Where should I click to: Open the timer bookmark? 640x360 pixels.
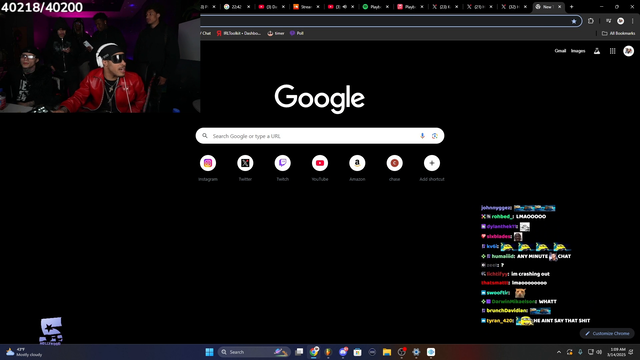276,33
